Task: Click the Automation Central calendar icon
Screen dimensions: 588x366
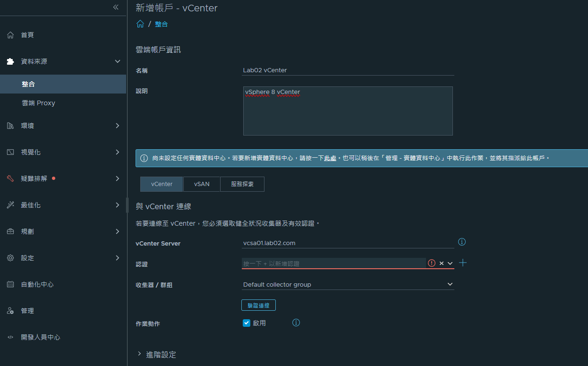Action: [x=10, y=284]
